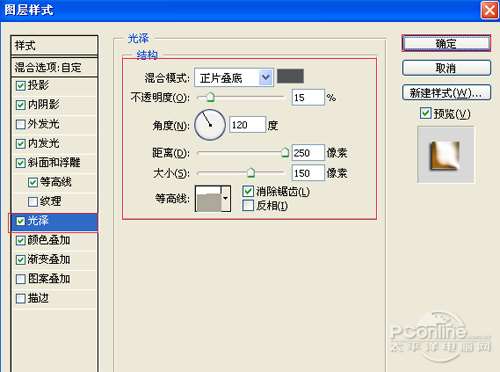Click the 取消 button
Viewport: 500px width, 372px height.
(446, 68)
